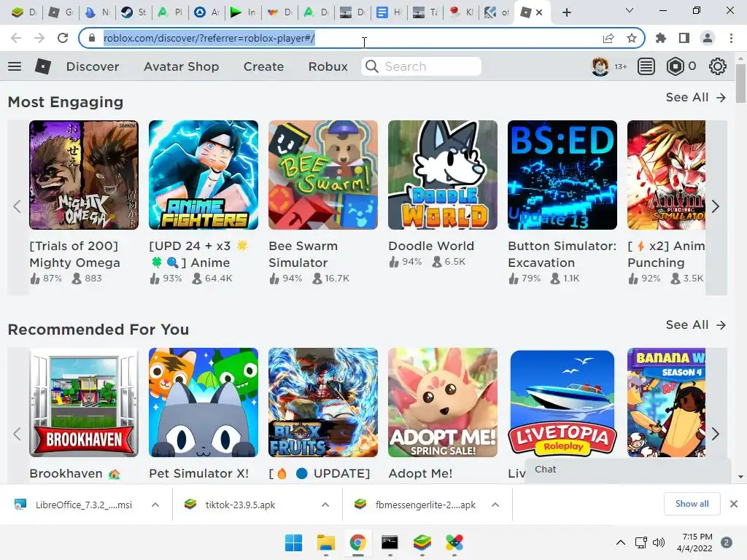Open the Livetopia Roleplay thumbnail

point(562,402)
